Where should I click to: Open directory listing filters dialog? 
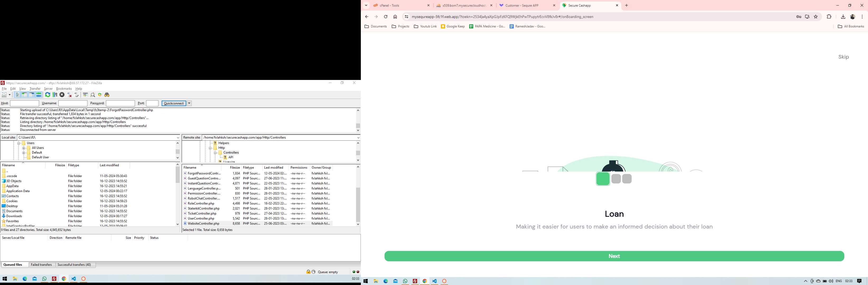(86, 95)
